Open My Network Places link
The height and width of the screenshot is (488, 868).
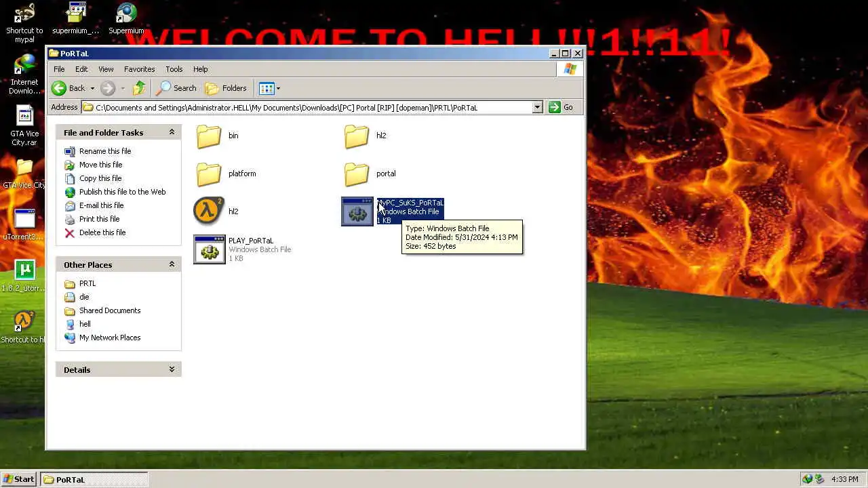[110, 338]
